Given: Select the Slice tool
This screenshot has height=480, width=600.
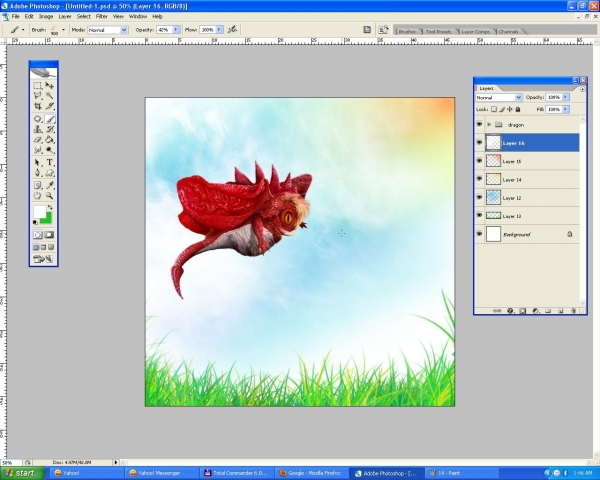Looking at the screenshot, I should [50, 106].
